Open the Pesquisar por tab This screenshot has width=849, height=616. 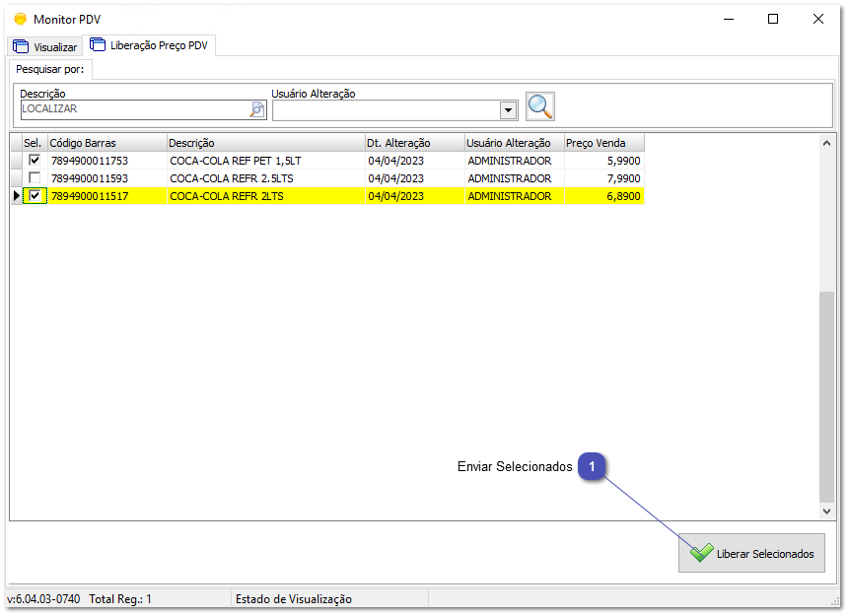pos(49,69)
